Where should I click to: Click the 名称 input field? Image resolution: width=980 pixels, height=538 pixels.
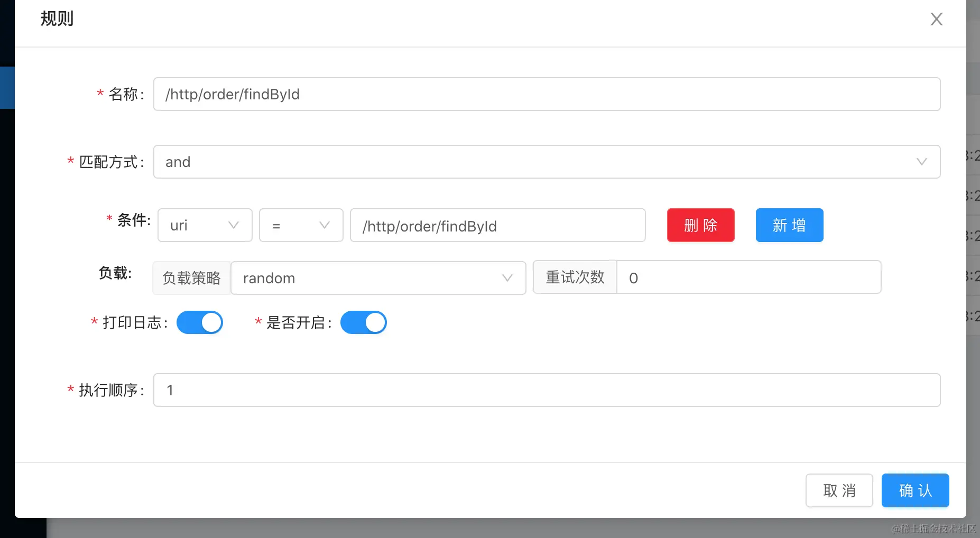pyautogui.click(x=547, y=94)
